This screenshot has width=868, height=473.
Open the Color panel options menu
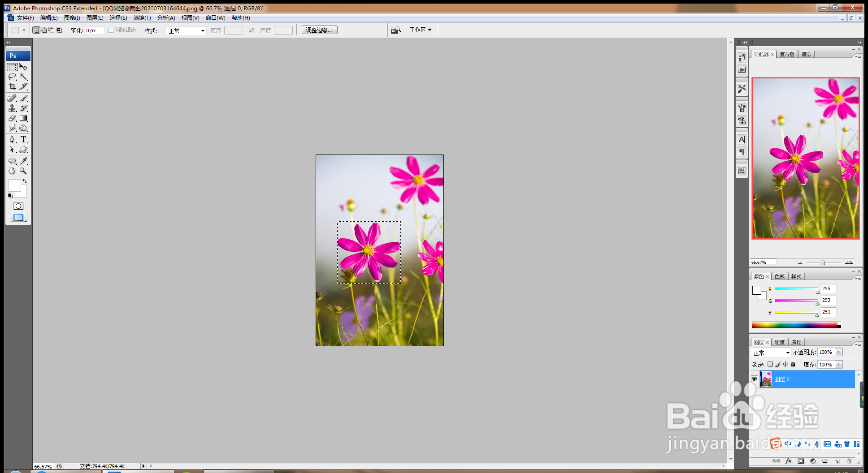coord(858,278)
